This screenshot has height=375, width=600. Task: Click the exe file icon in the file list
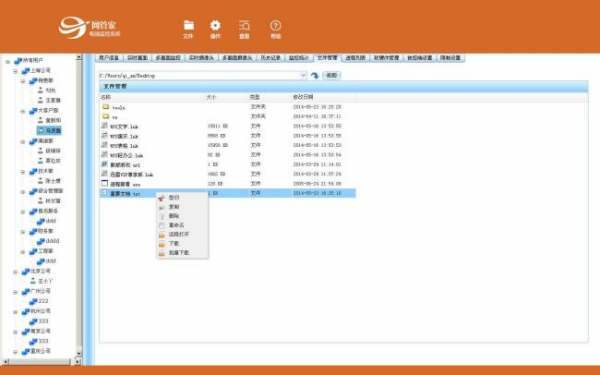point(105,184)
